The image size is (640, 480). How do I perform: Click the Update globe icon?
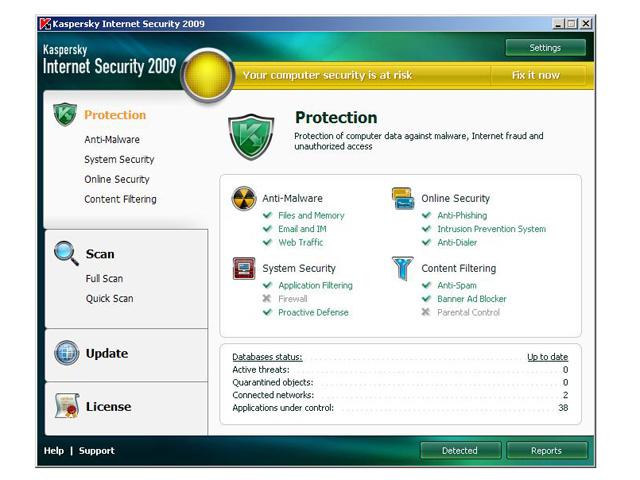(x=66, y=353)
